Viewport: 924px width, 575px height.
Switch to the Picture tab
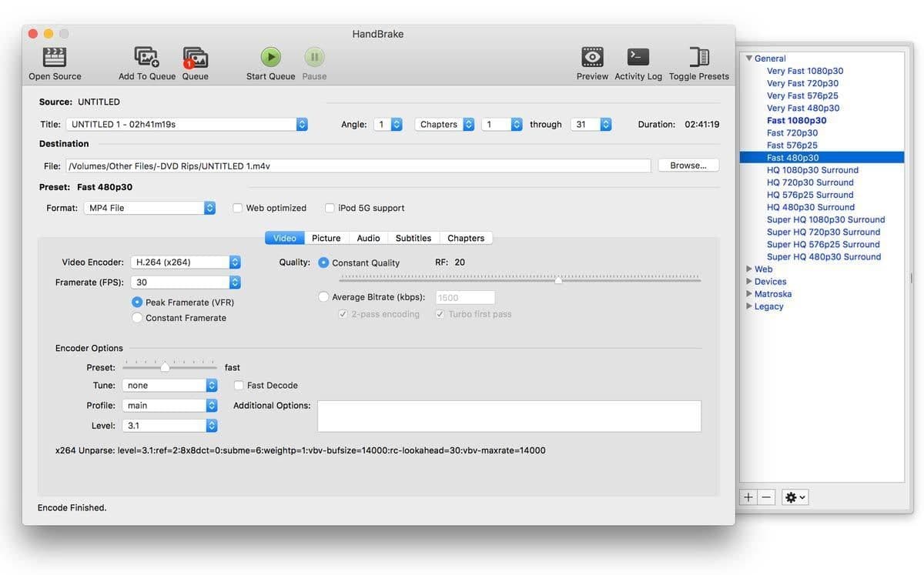coord(326,238)
